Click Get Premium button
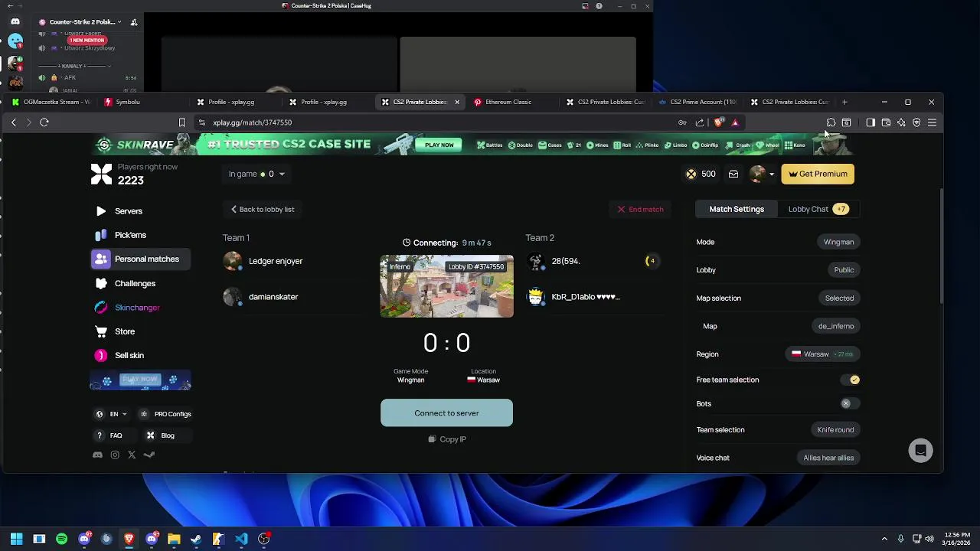The image size is (980, 551). pyautogui.click(x=818, y=174)
